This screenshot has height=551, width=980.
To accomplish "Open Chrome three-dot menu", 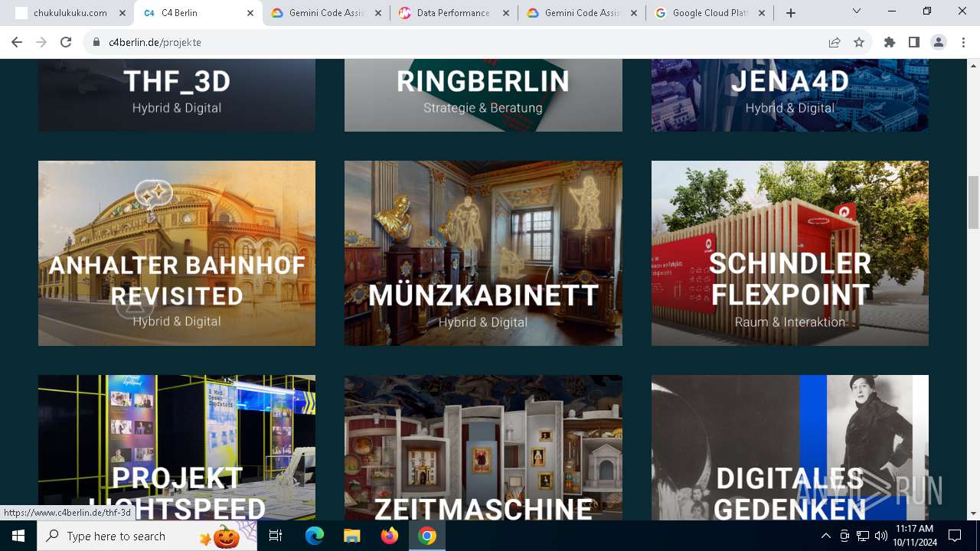I will (x=963, y=43).
